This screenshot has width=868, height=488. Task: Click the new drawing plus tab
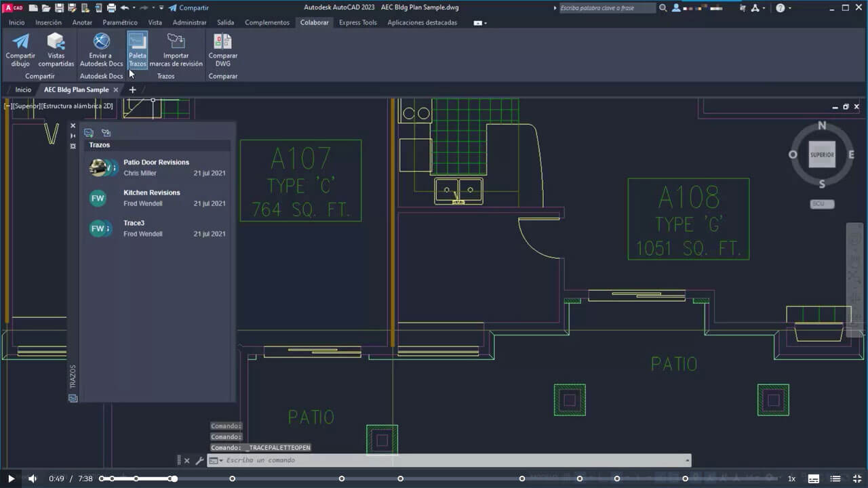[x=132, y=89]
